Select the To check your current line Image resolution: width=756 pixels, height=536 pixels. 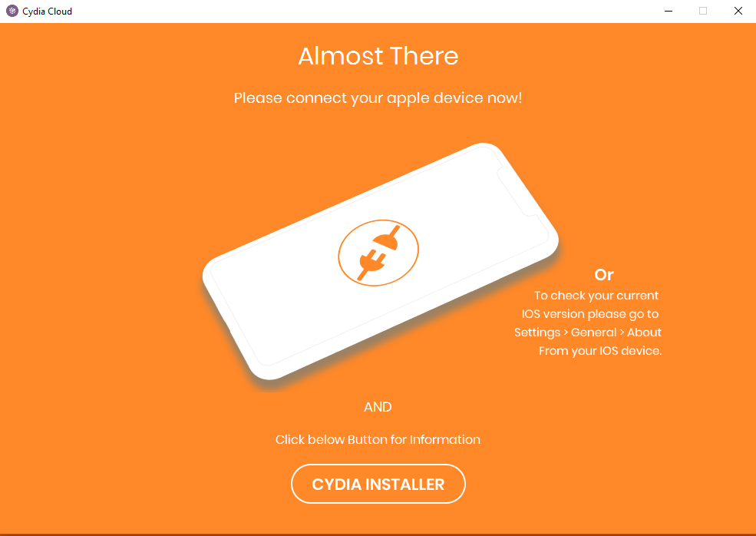(596, 295)
